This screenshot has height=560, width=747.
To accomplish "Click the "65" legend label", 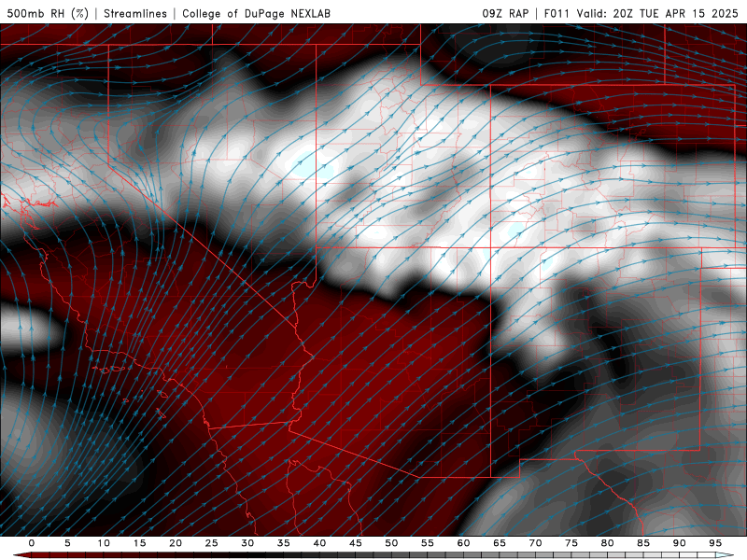I will click(500, 543).
